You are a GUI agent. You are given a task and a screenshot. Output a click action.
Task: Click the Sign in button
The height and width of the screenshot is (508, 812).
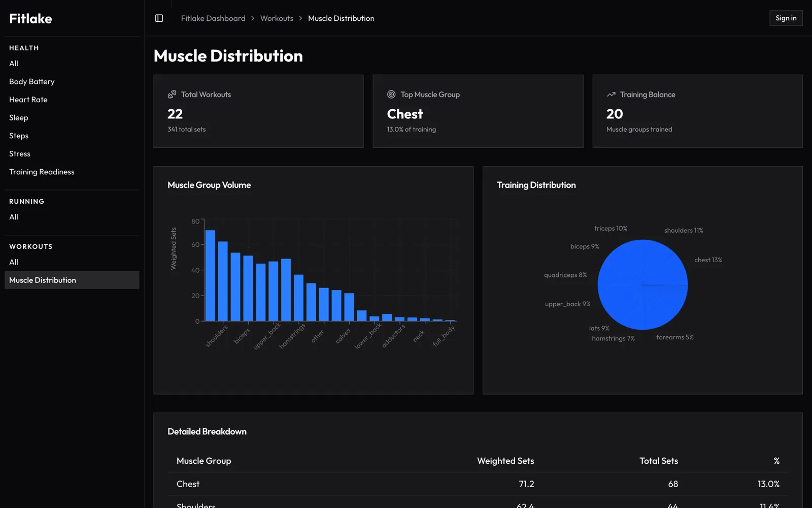coord(786,18)
